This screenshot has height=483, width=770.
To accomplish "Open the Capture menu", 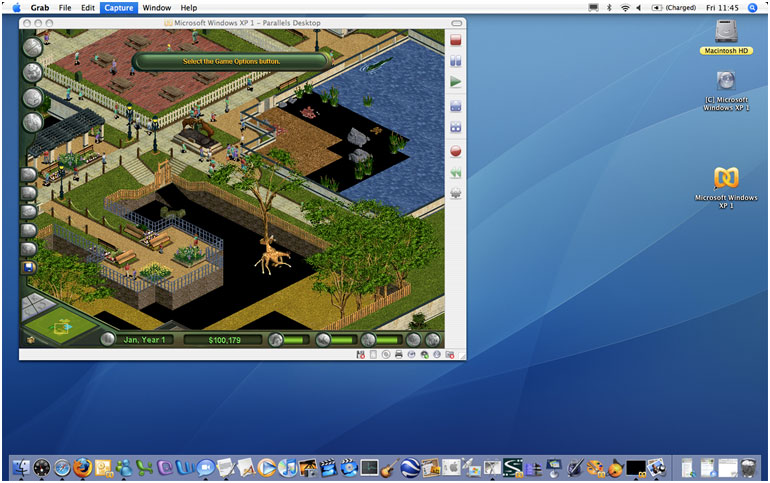I will click(x=118, y=7).
